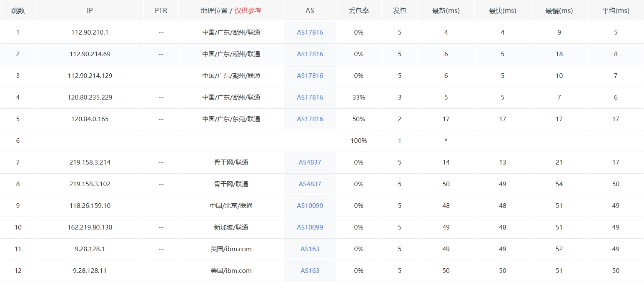
Task: Click the AS column header
Action: point(310,10)
